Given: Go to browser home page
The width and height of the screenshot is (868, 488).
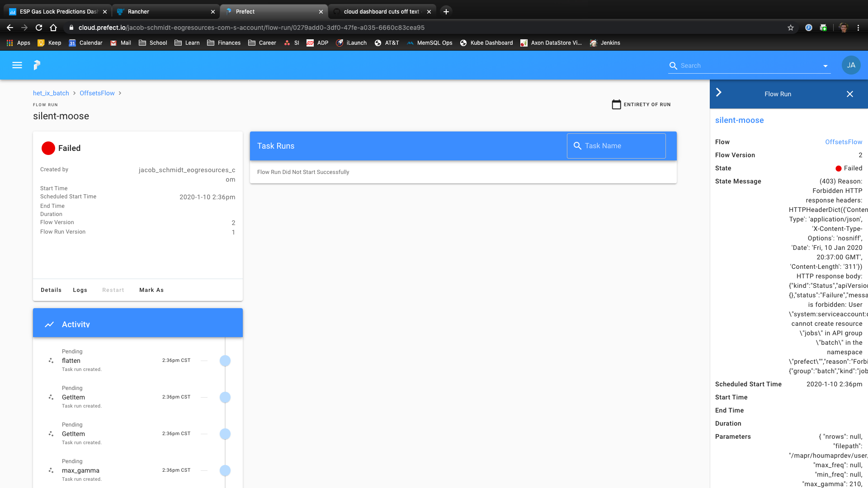Looking at the screenshot, I should click(x=53, y=28).
